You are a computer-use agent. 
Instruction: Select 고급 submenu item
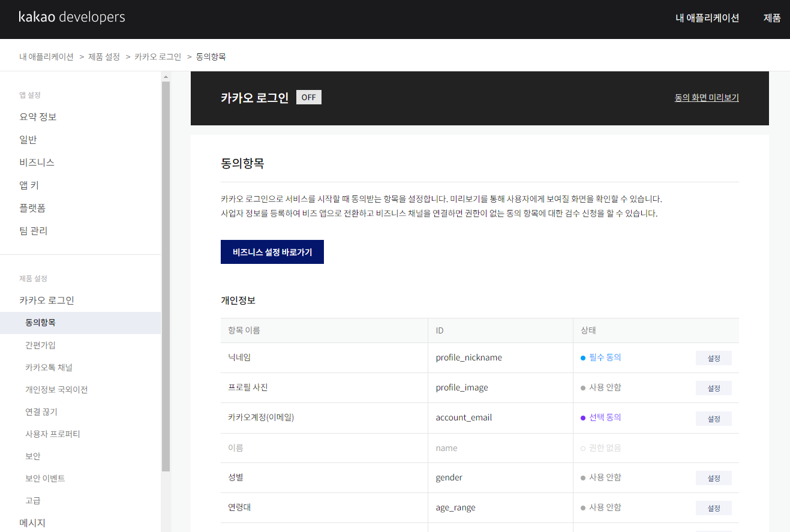[x=33, y=500]
